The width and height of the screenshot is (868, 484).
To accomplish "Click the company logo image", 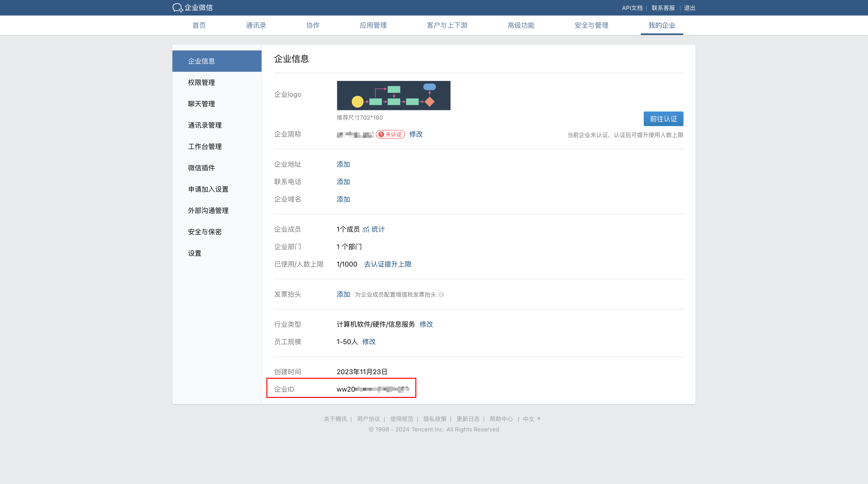I will click(393, 96).
